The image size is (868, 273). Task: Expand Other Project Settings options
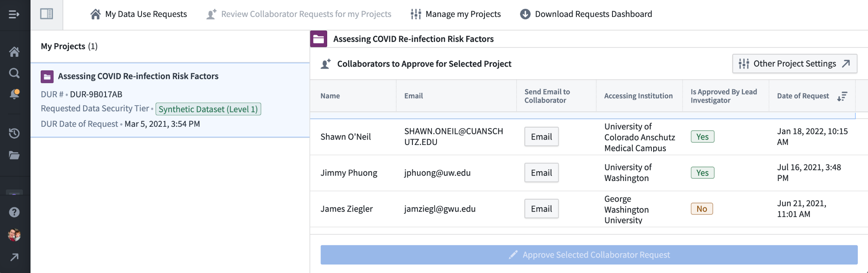794,64
